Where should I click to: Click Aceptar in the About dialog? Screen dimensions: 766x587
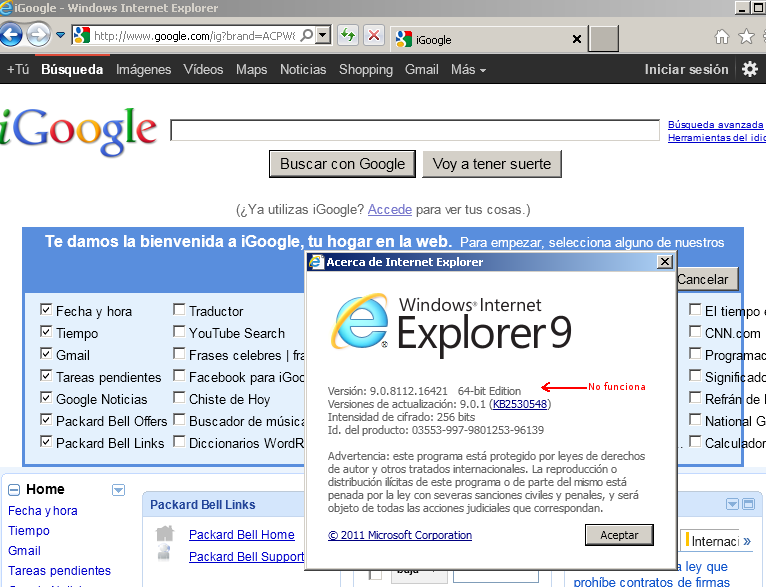point(619,535)
